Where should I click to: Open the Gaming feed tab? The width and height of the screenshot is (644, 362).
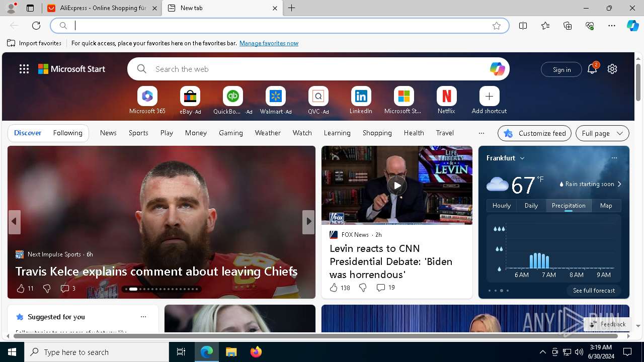point(231,133)
